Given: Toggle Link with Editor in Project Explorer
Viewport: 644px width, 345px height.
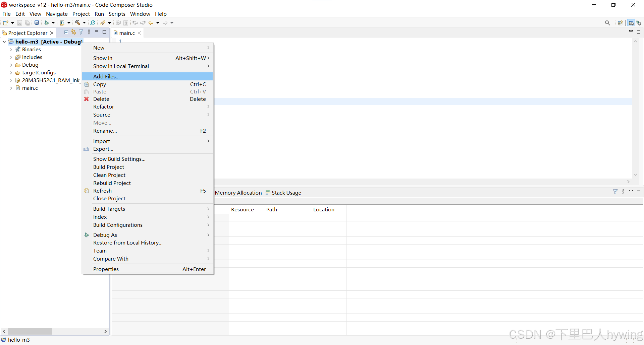Looking at the screenshot, I should (73, 32).
